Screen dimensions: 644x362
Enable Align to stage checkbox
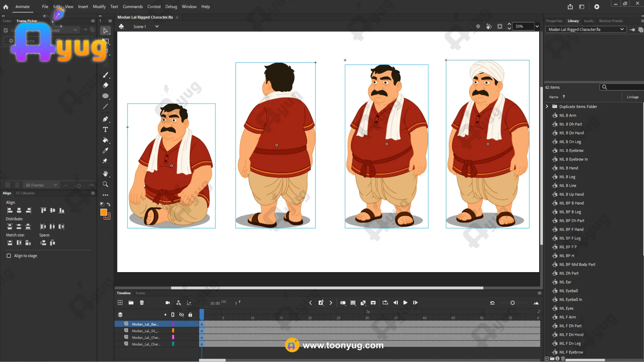click(9, 256)
